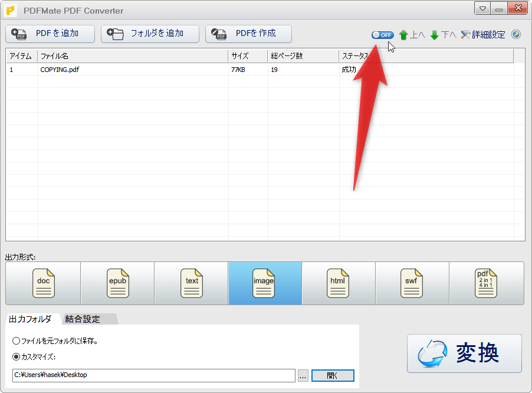Click the blue key registration icon
532x393 pixels.
tap(516, 35)
